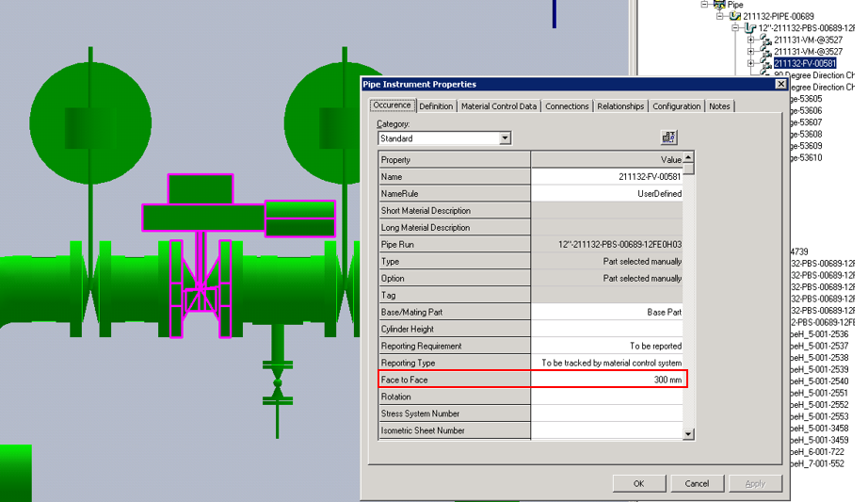Click the 12" pipe run icon

pyautogui.click(x=751, y=28)
